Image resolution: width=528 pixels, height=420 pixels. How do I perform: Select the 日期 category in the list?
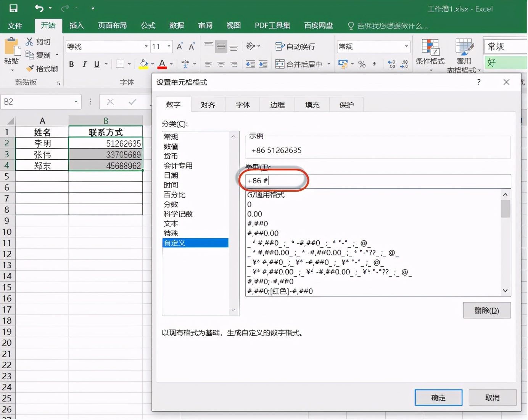195,175
